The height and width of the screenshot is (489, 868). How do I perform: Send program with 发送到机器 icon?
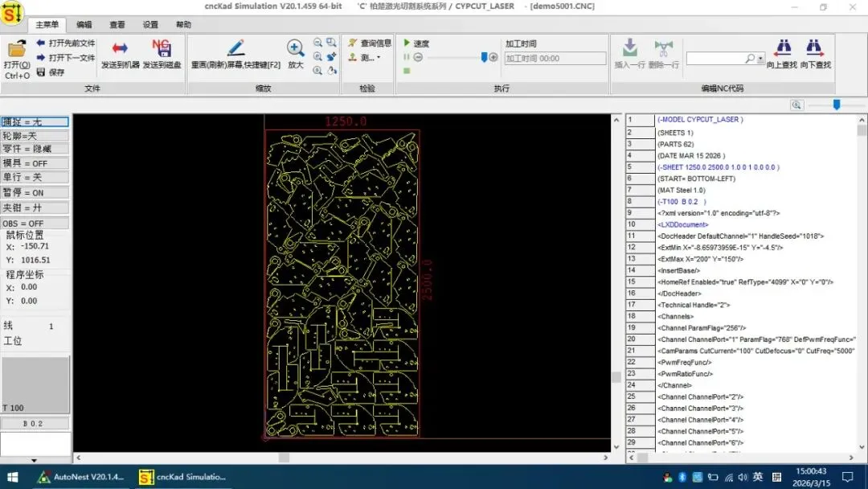click(120, 48)
